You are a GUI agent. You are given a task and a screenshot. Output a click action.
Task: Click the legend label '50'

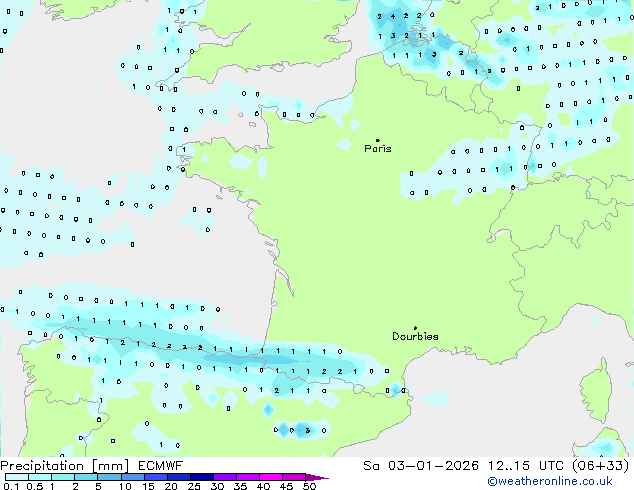[309, 486]
